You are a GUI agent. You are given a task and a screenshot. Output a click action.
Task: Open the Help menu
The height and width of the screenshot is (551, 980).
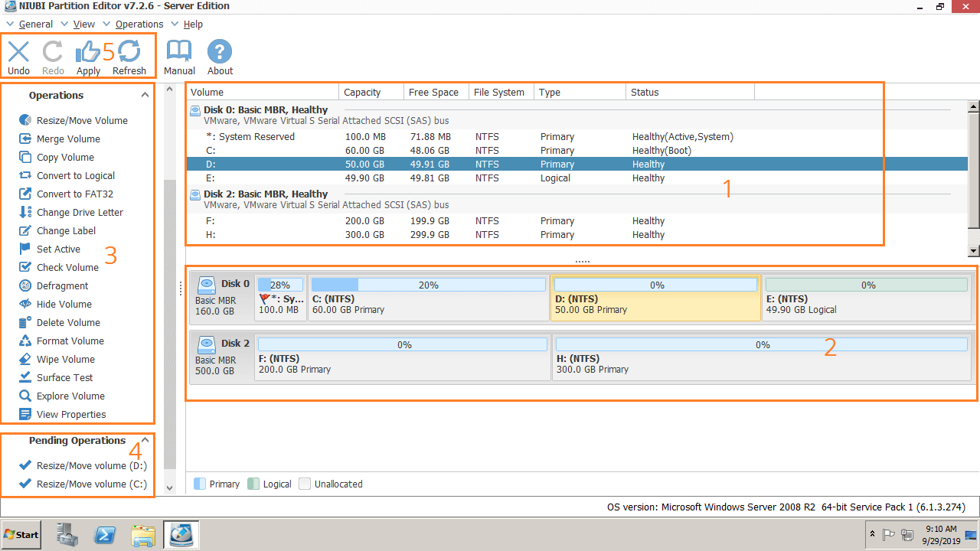pyautogui.click(x=193, y=24)
